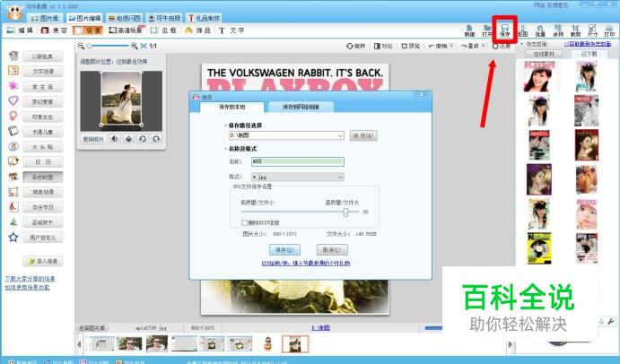This screenshot has height=364, width=620.
Task: Click the 打印 (Print) toolbar icon
Action: (609, 30)
